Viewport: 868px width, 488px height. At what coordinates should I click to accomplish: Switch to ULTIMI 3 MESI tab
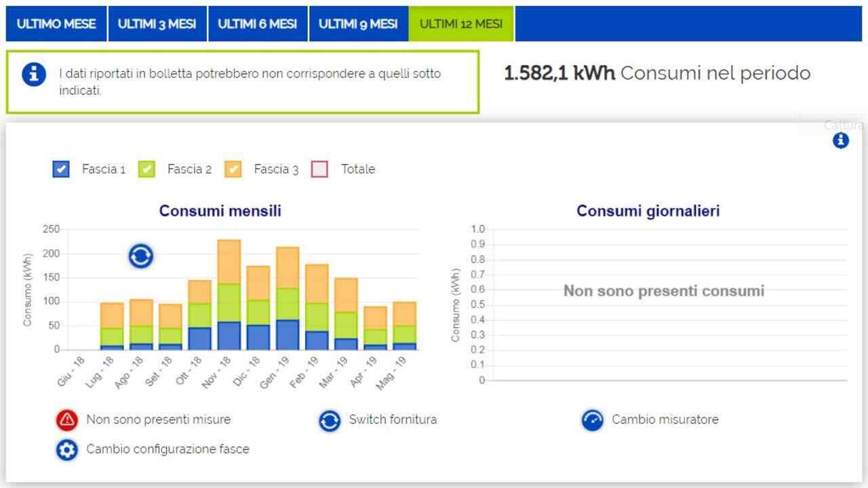point(157,24)
